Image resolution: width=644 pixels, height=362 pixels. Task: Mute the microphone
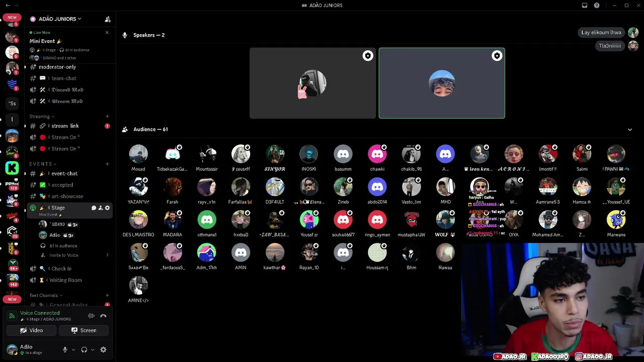(x=65, y=350)
